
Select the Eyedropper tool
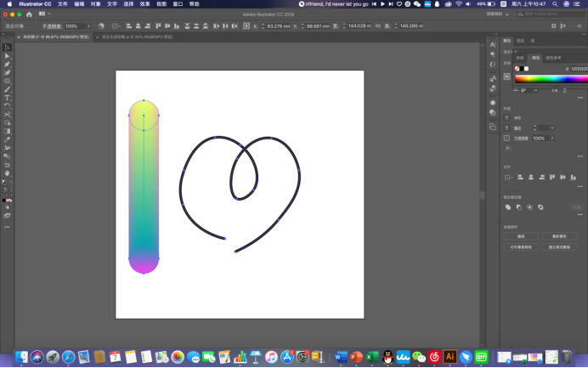(7, 139)
